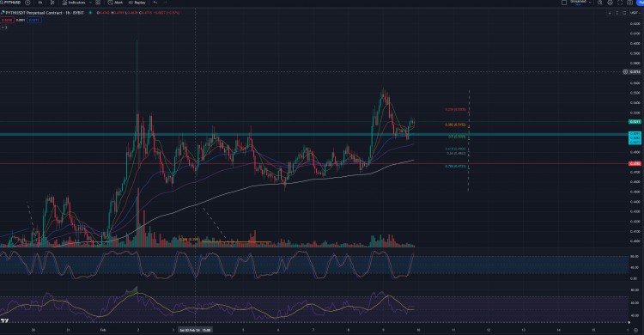Take a chart snapshot with camera icon
644x335 pixels.
coord(629,3)
